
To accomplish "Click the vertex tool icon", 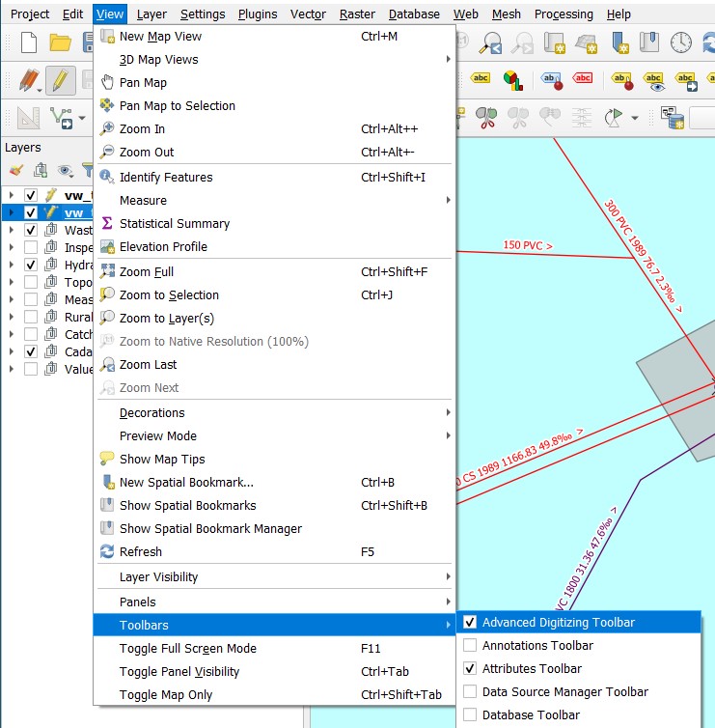I will point(62,118).
